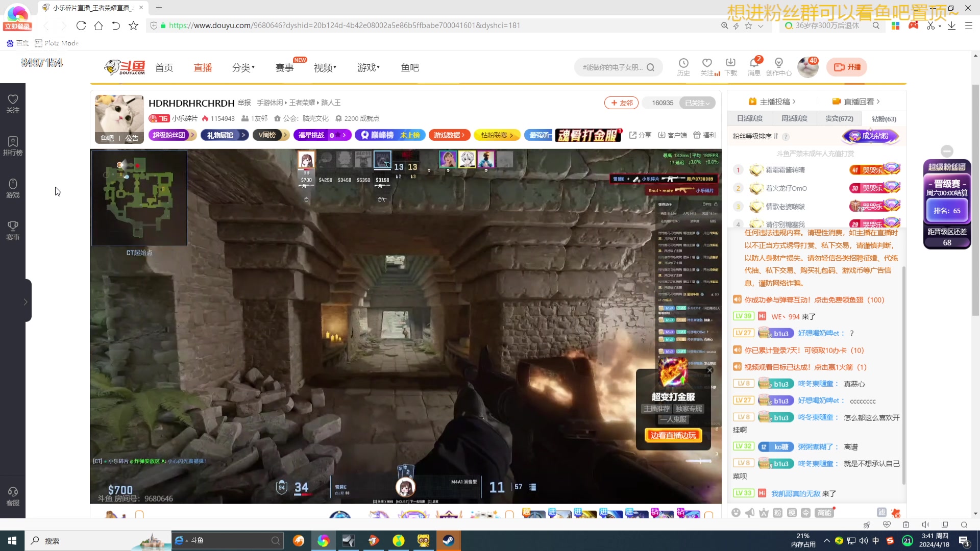Select the 周活跃度 ranking tab
The image size is (980, 551).
(x=794, y=118)
